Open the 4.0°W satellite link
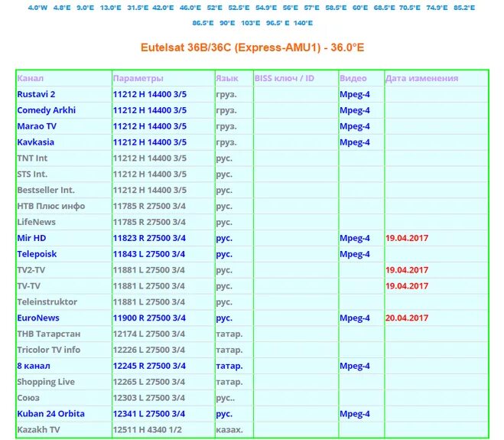 tap(37, 8)
